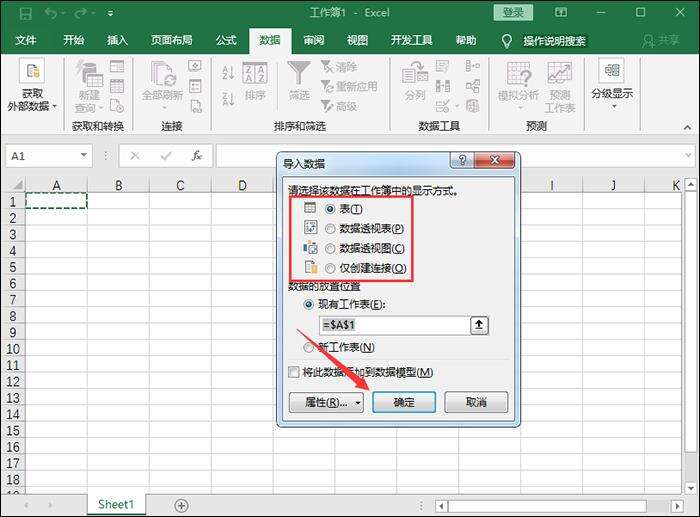Switch to the Home tab
This screenshot has width=700, height=517.
73,41
